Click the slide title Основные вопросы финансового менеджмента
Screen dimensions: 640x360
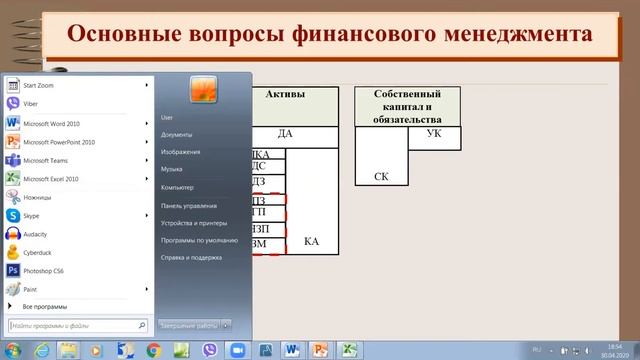(330, 33)
